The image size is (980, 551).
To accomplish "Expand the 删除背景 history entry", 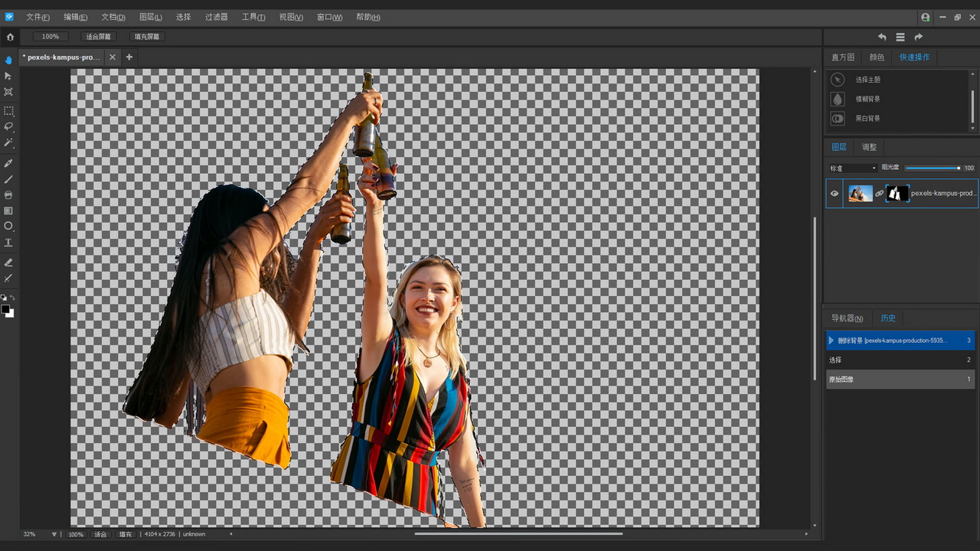I will (831, 341).
